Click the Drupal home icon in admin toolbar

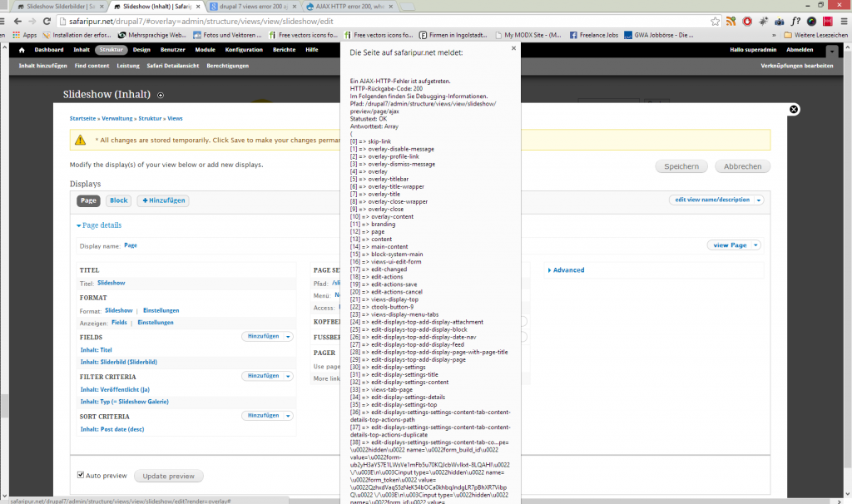[22, 50]
